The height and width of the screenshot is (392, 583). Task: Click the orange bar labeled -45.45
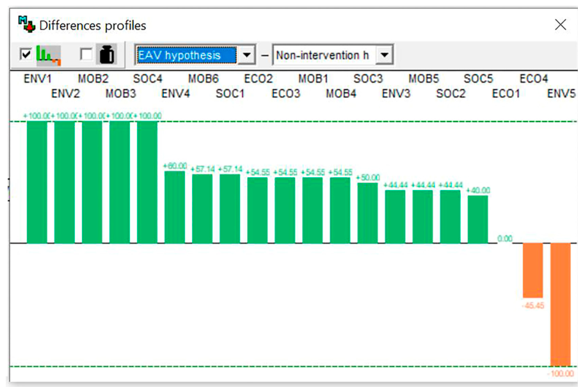(533, 270)
